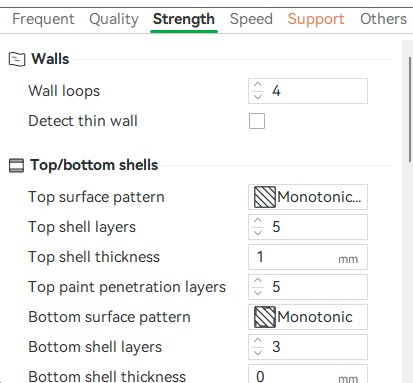Click the Walls section icon

[17, 59]
